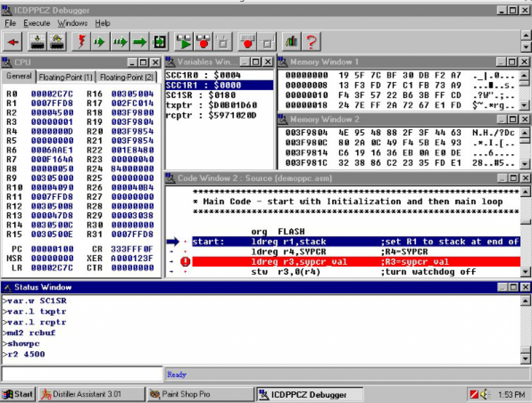Click the first download-to-chip load icon
The width and height of the screenshot is (532, 403).
pyautogui.click(x=38, y=43)
